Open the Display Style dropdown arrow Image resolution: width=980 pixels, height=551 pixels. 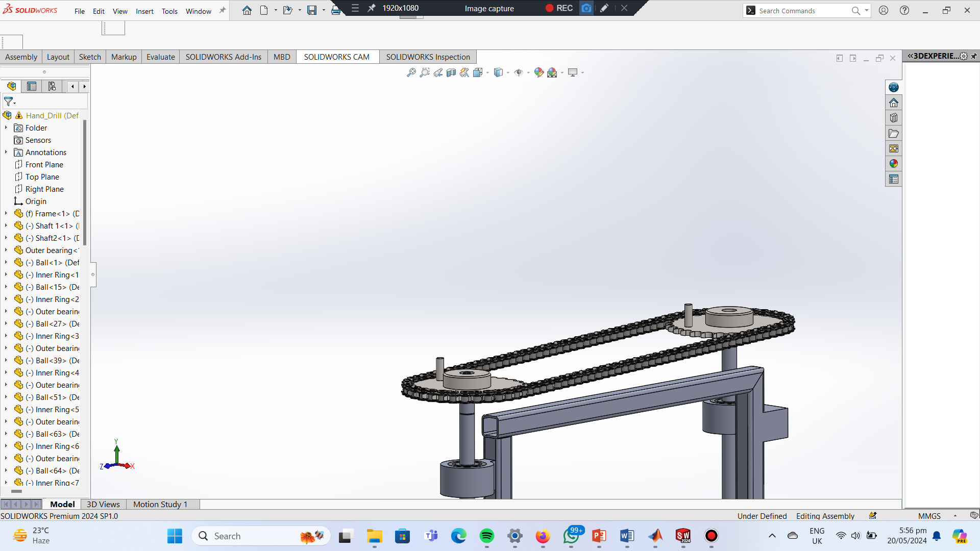(508, 72)
